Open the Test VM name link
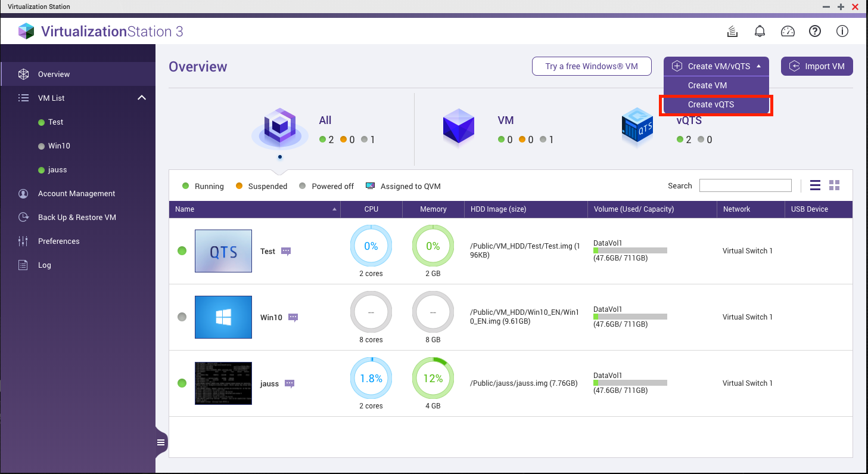The width and height of the screenshot is (868, 474). coord(267,252)
